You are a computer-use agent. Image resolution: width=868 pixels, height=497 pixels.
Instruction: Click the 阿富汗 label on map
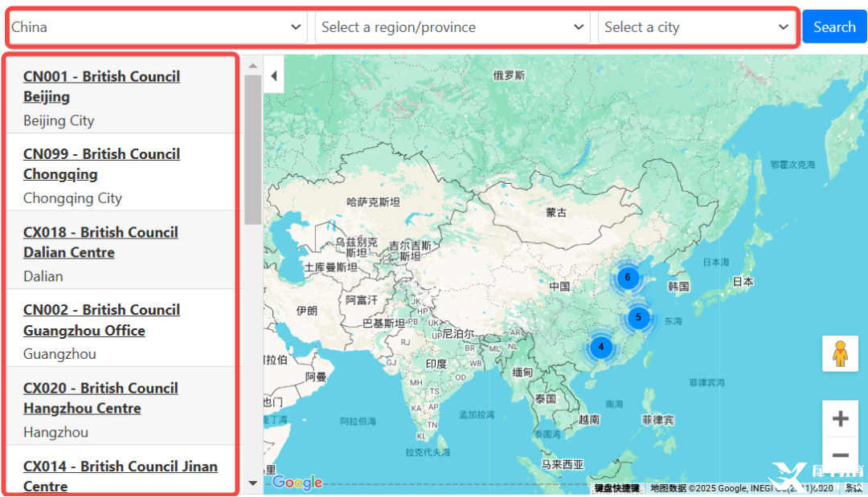click(x=362, y=300)
